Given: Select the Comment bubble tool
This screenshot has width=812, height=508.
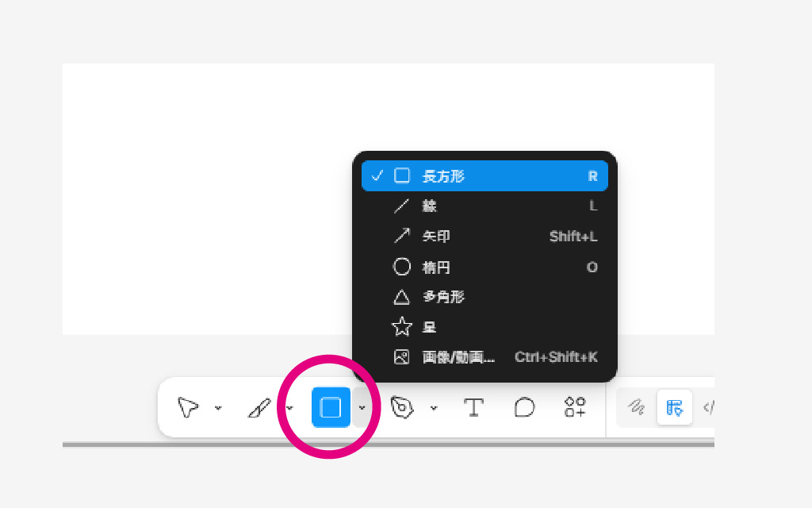Looking at the screenshot, I should 524,408.
